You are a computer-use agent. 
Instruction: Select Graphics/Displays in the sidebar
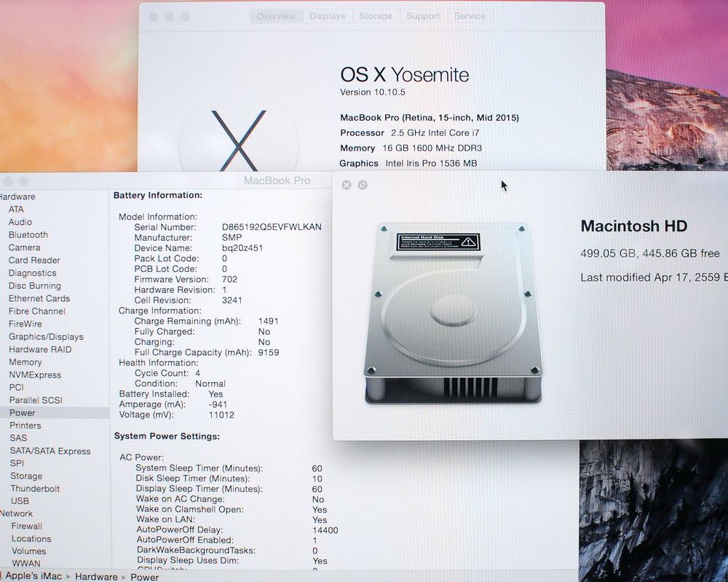[x=47, y=337]
